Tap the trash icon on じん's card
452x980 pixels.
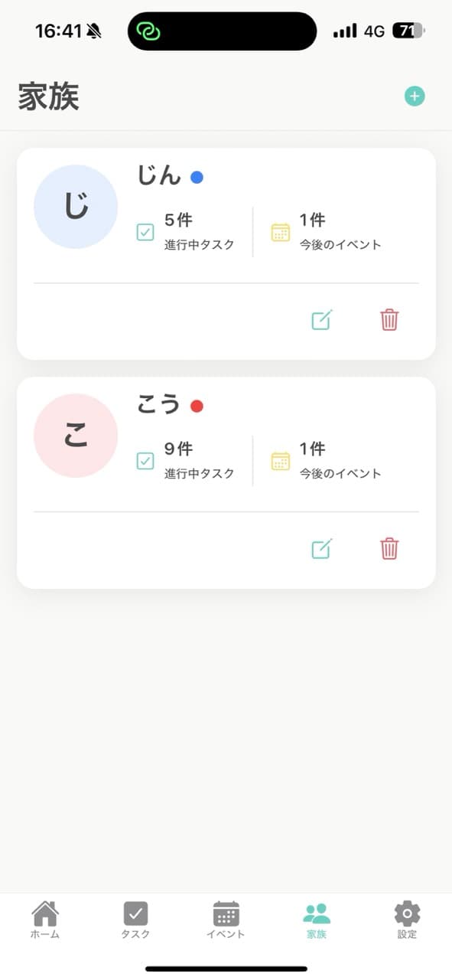pos(389,320)
